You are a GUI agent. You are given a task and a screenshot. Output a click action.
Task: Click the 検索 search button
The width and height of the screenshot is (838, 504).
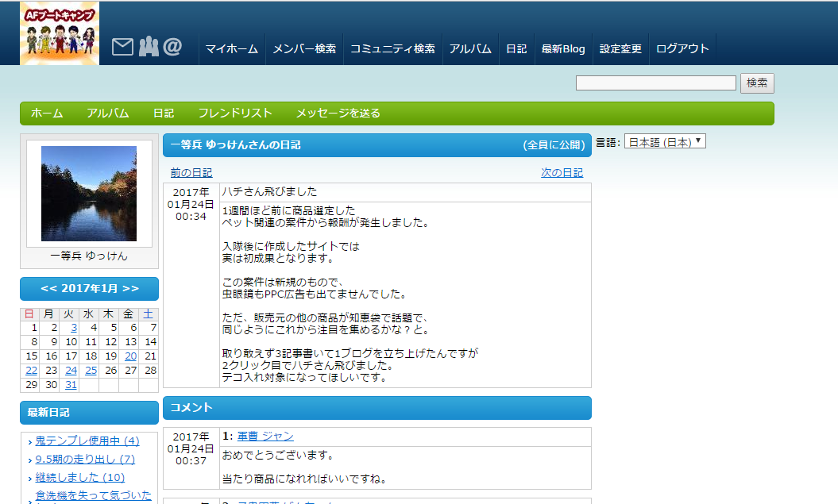(757, 83)
